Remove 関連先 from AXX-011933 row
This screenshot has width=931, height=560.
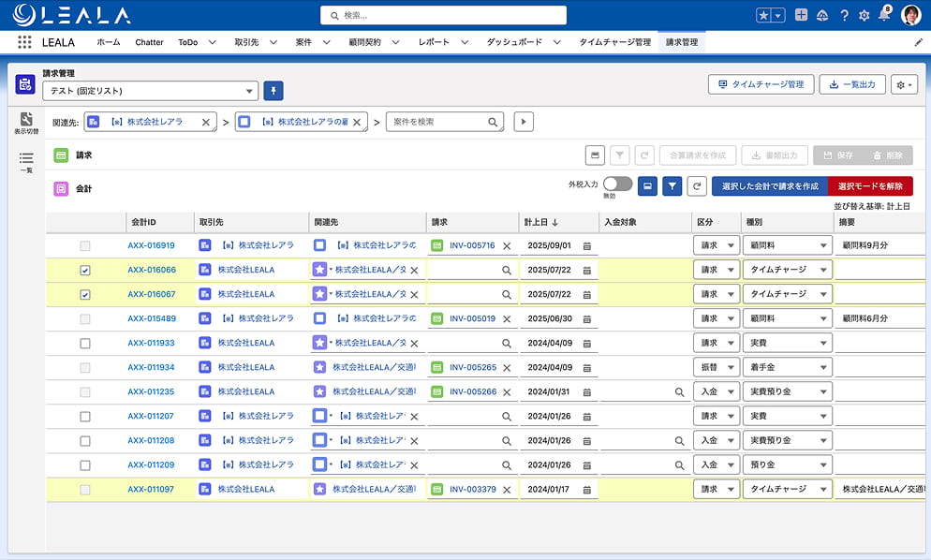point(414,344)
